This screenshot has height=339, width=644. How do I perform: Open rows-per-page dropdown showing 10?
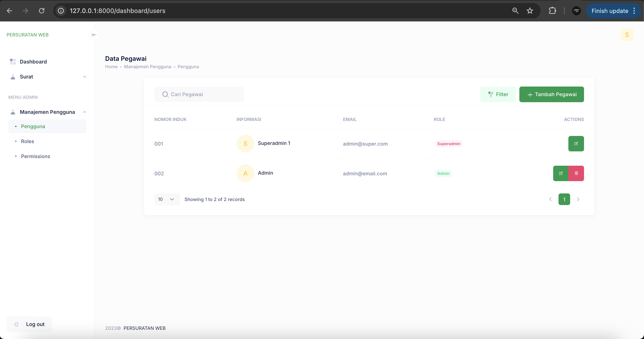166,199
